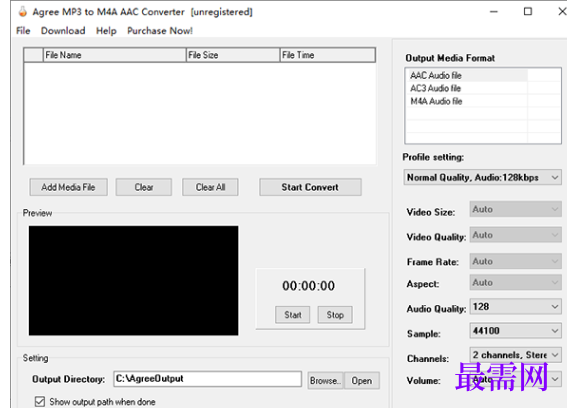567x408 pixels.
Task: Toggle Show output path when done checkbox
Action: click(x=40, y=401)
